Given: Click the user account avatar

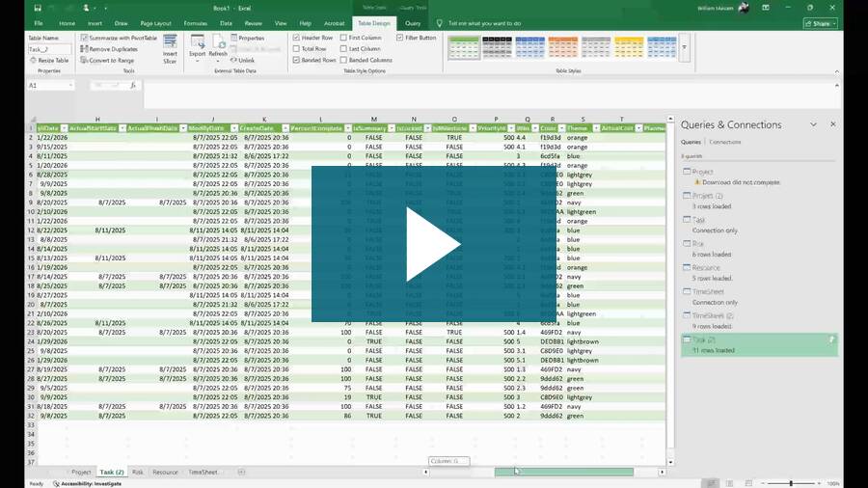Looking at the screenshot, I should [x=744, y=8].
